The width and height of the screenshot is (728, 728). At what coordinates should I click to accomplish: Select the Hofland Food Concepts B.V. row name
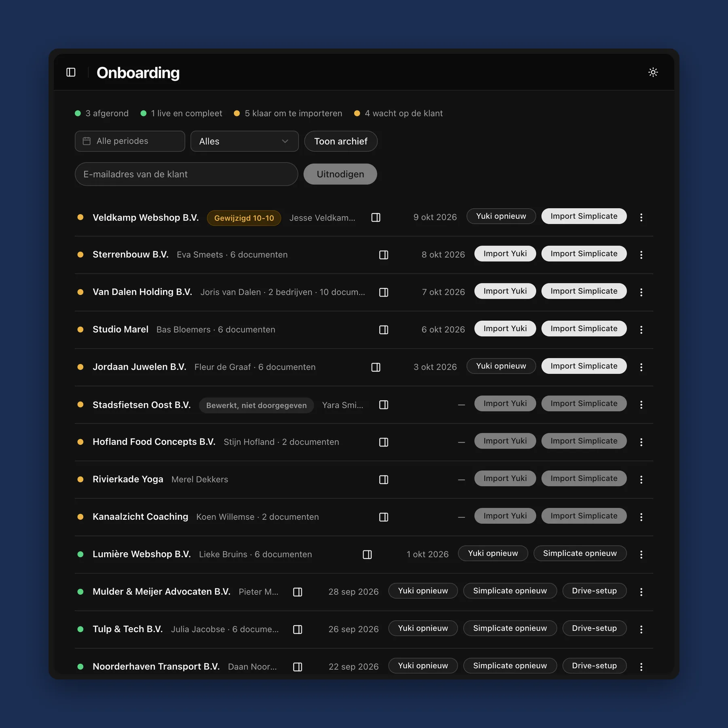[154, 442]
